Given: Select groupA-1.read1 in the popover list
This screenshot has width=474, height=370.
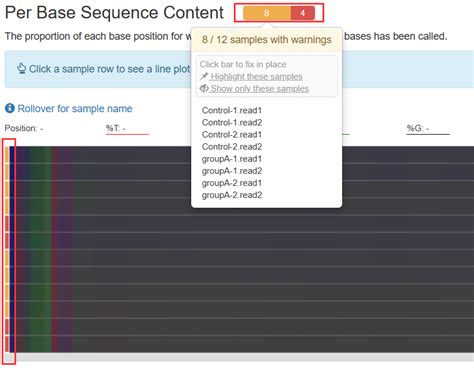Looking at the screenshot, I should [232, 159].
